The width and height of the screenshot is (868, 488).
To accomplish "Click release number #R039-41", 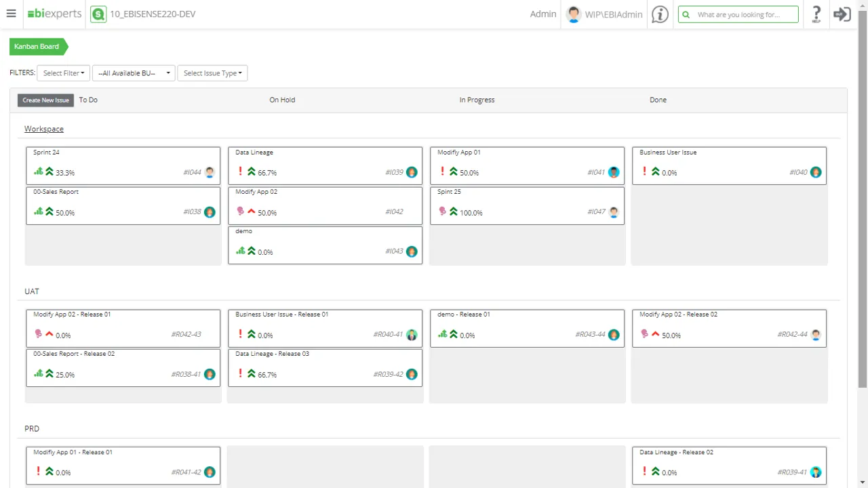I will tap(792, 472).
